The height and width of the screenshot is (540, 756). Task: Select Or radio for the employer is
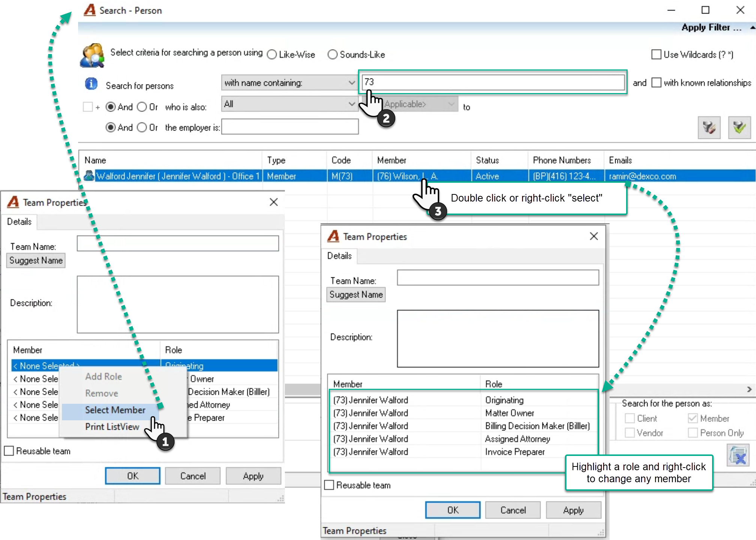tap(142, 128)
